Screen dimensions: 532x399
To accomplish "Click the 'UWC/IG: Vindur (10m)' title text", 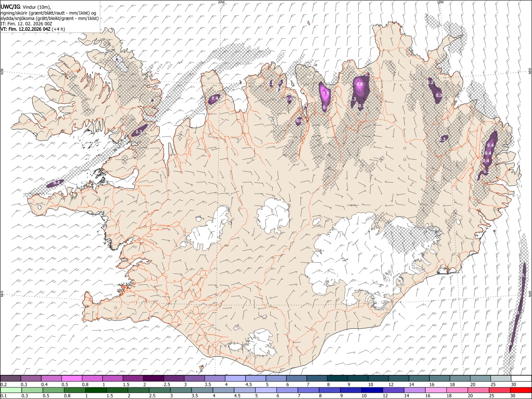I will click(25, 7).
